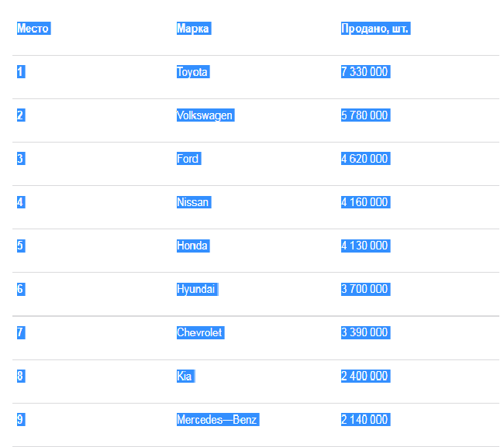Click the 4 160 000 sales value
504x447 pixels.
364,202
